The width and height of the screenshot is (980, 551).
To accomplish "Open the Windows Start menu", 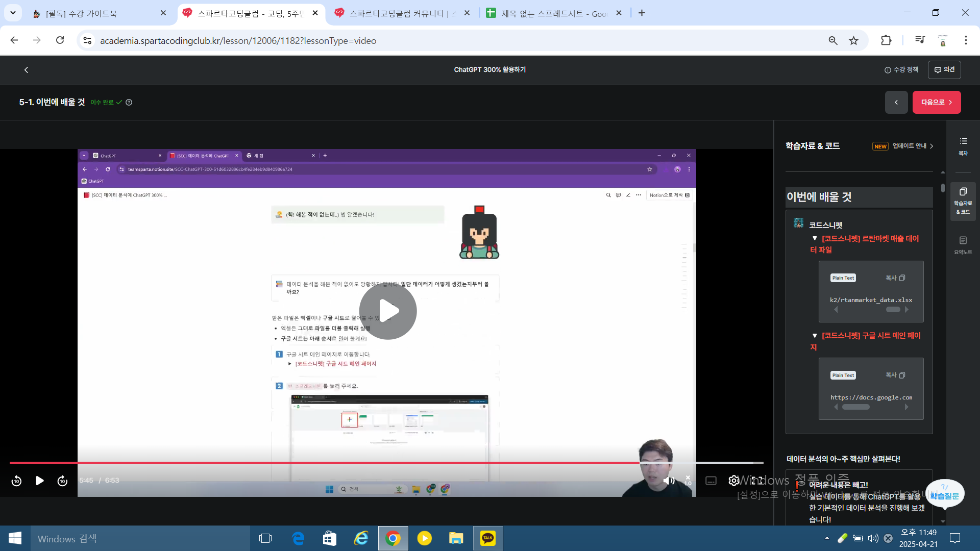I will click(x=15, y=538).
